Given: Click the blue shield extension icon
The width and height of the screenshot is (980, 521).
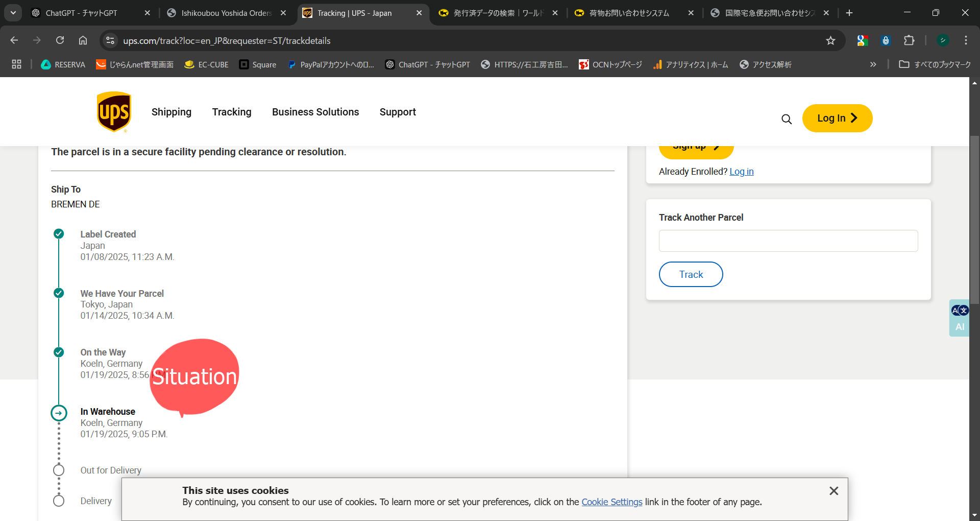Looking at the screenshot, I should [886, 40].
